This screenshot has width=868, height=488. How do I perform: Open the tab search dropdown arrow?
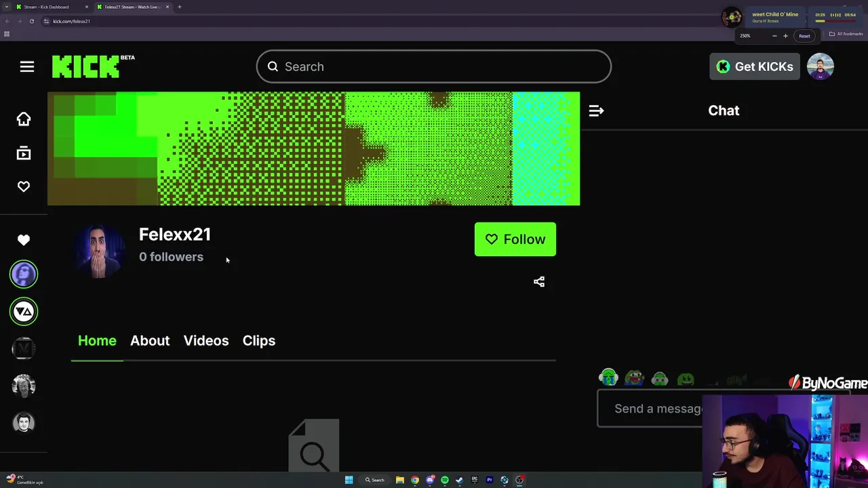6,7
